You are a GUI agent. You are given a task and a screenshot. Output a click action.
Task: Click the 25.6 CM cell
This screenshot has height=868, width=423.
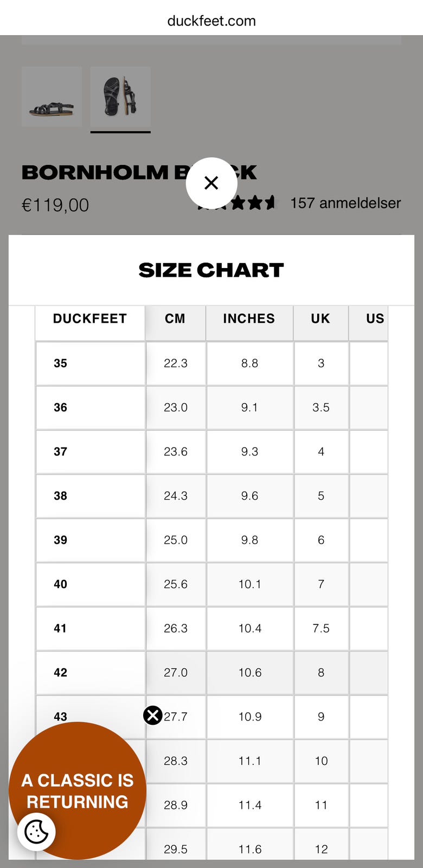click(176, 584)
